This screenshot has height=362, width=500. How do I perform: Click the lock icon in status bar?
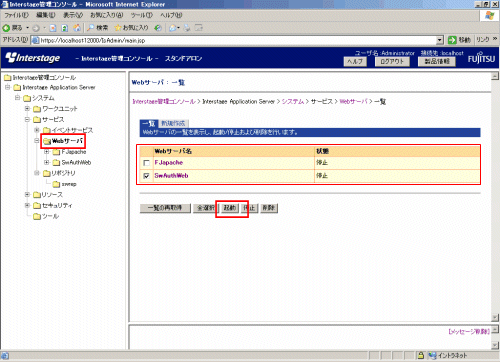421,355
